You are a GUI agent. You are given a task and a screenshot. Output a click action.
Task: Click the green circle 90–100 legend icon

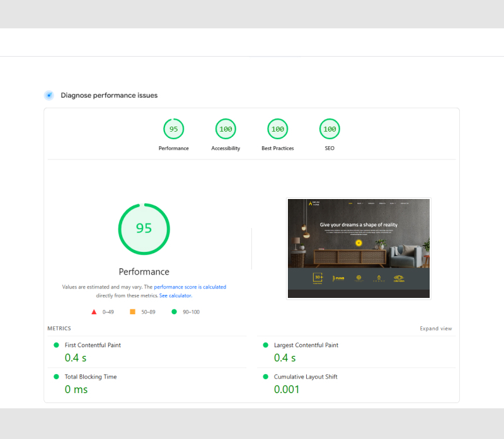(174, 312)
